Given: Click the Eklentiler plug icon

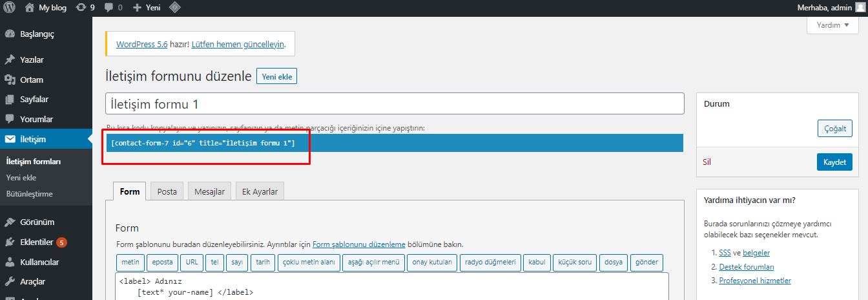Looking at the screenshot, I should [10, 242].
